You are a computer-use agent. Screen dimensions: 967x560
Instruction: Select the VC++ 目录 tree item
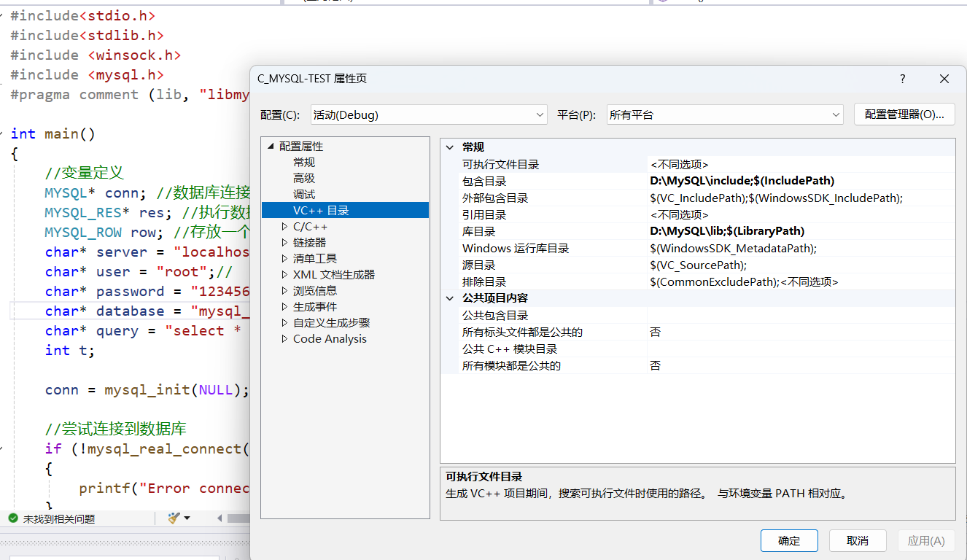coord(321,210)
